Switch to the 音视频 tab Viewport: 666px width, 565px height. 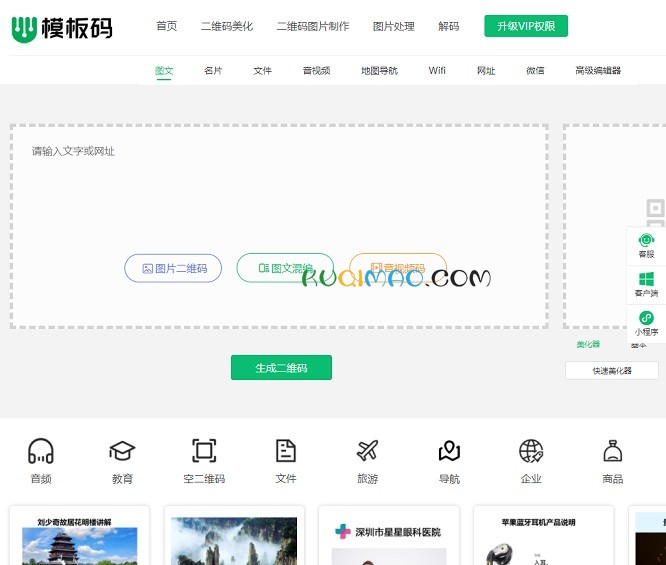(x=316, y=71)
